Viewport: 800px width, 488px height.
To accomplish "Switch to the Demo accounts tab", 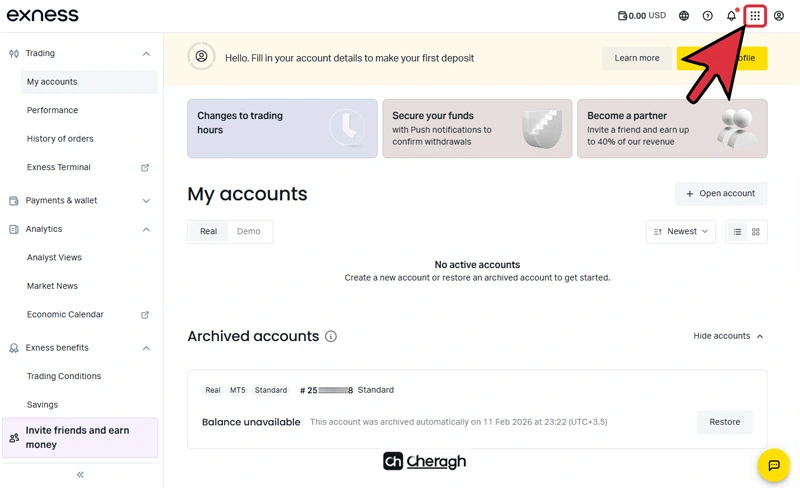I will (248, 231).
